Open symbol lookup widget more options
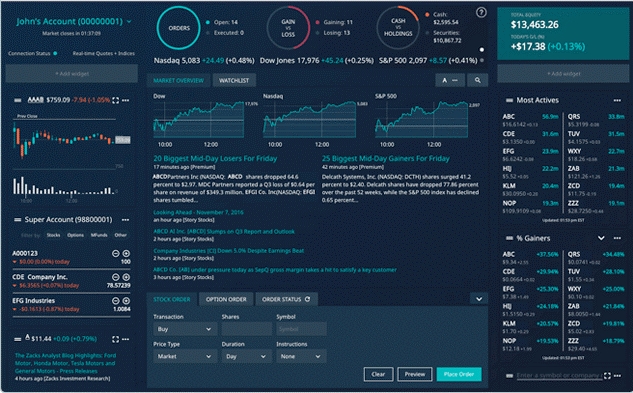The image size is (633, 393). tap(617, 376)
